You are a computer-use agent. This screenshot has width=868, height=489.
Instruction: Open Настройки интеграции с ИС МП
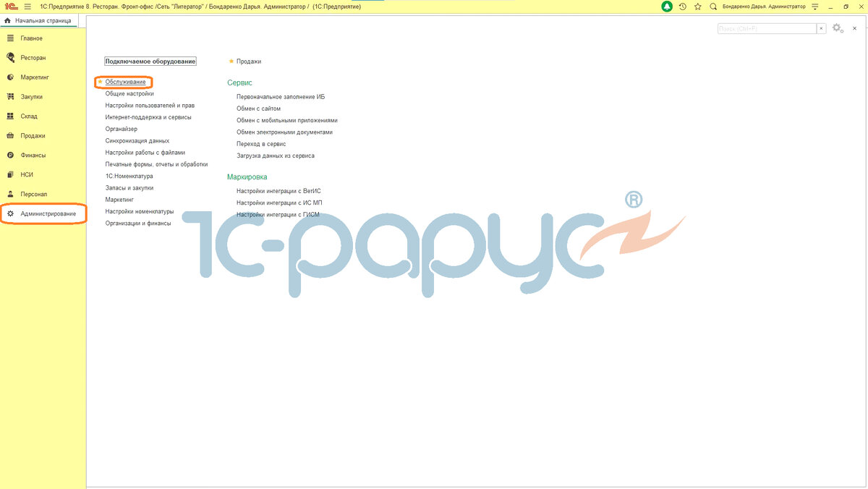(x=279, y=203)
